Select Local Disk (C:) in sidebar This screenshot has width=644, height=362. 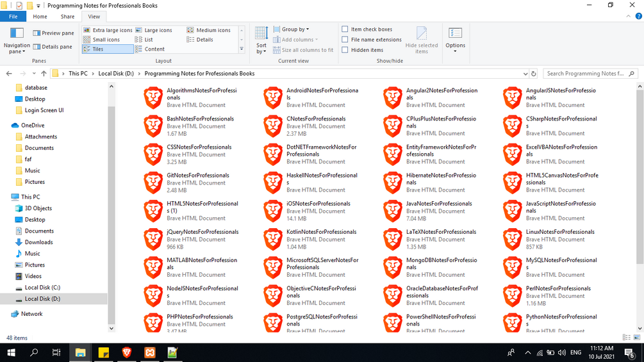coord(42,287)
